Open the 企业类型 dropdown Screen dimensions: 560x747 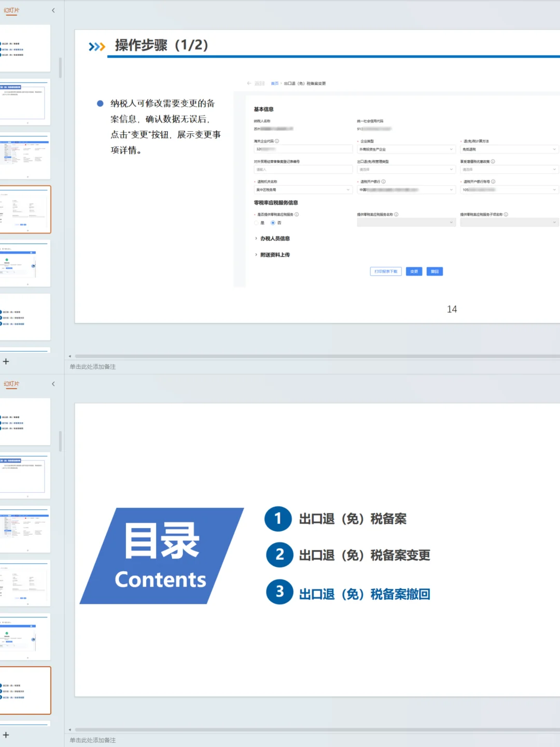(x=404, y=148)
